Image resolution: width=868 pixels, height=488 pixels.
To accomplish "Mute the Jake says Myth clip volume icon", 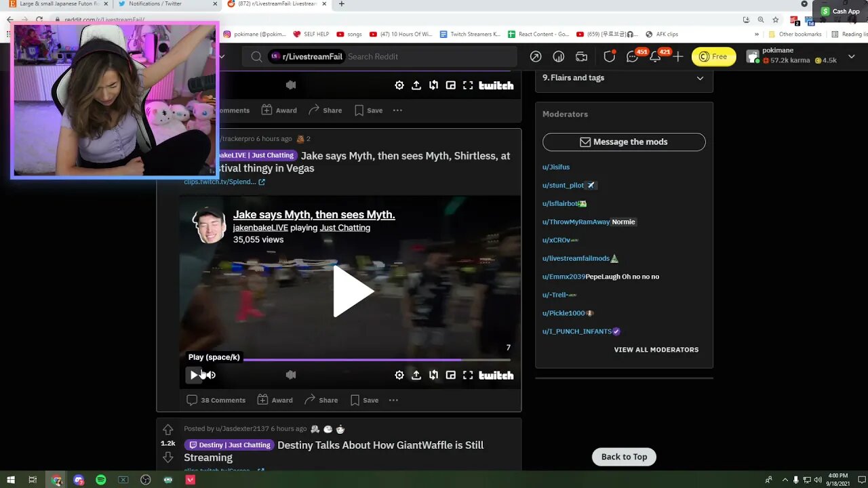I will (211, 375).
